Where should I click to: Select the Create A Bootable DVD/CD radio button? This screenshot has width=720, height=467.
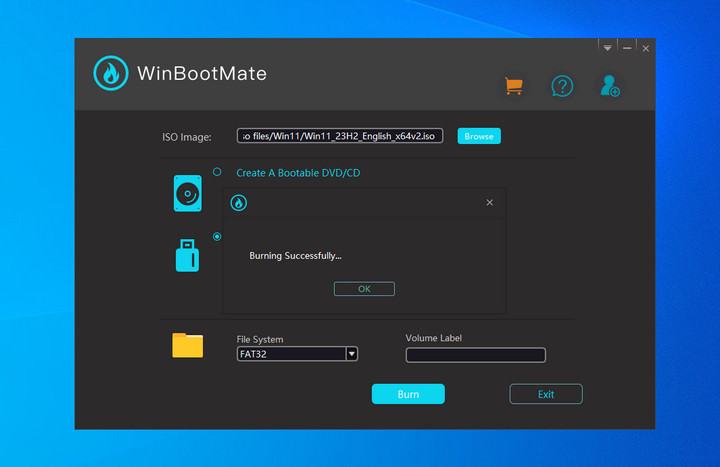[x=217, y=172]
